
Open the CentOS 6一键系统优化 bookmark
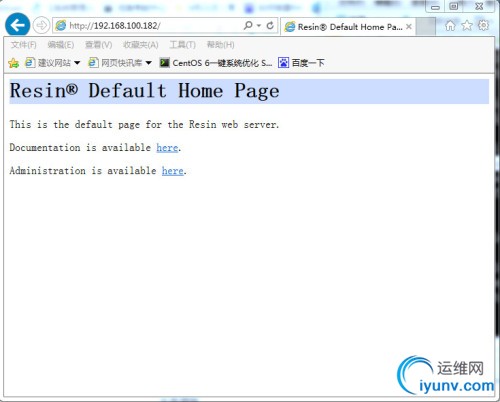point(216,63)
